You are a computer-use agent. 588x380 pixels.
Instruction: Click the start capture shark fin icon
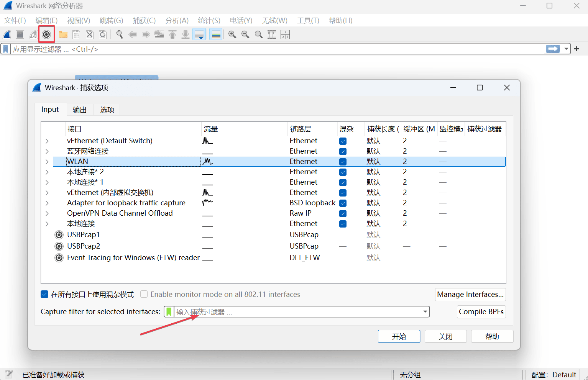[x=7, y=34]
